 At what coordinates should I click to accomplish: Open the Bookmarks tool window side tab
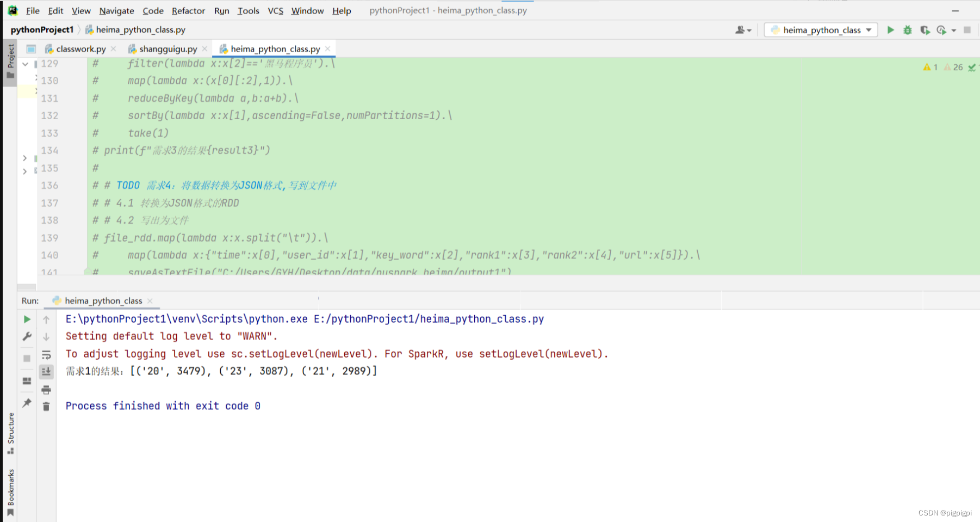coord(10,493)
